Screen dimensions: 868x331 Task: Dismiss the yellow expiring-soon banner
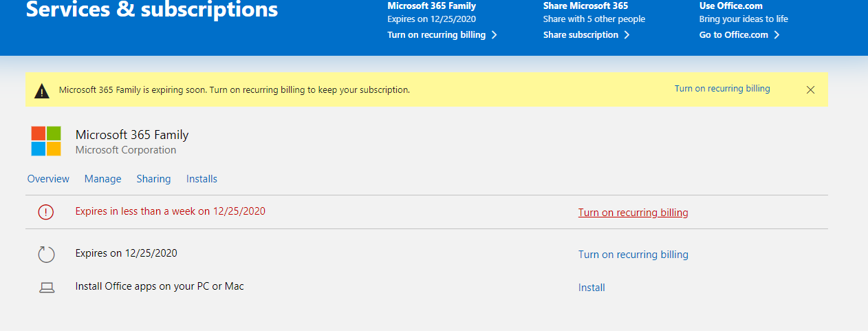[810, 89]
